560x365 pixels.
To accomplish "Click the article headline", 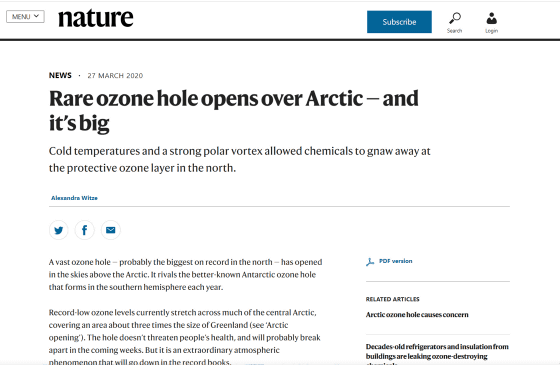I will [x=234, y=110].
